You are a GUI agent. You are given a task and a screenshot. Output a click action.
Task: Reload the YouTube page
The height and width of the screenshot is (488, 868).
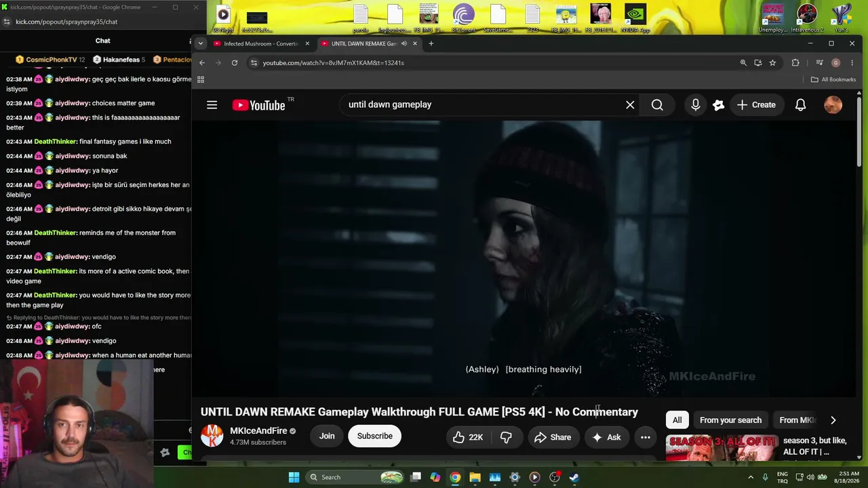point(235,63)
